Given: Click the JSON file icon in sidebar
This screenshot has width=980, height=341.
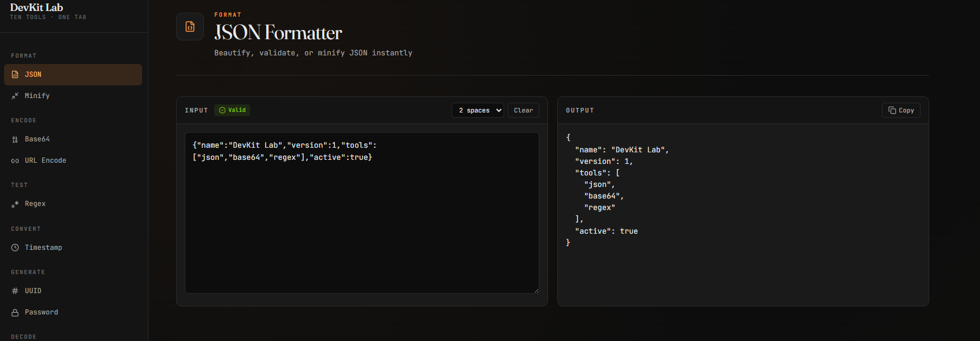Looking at the screenshot, I should click(15, 74).
